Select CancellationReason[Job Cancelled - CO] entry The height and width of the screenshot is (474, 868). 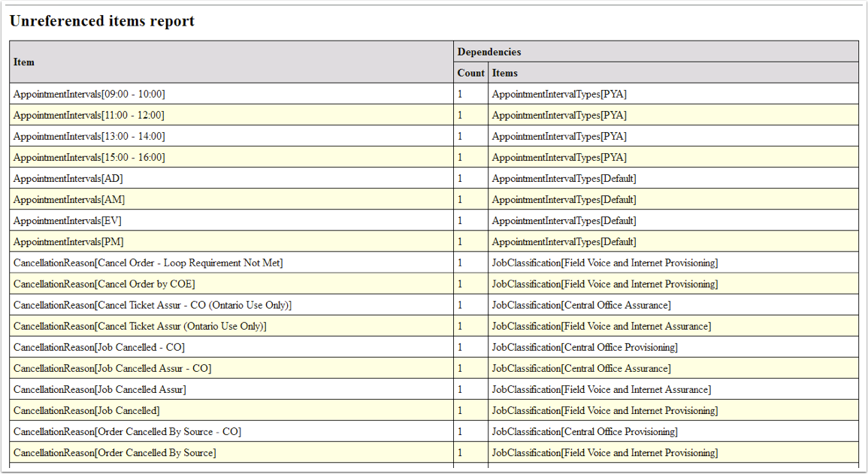pos(98,347)
